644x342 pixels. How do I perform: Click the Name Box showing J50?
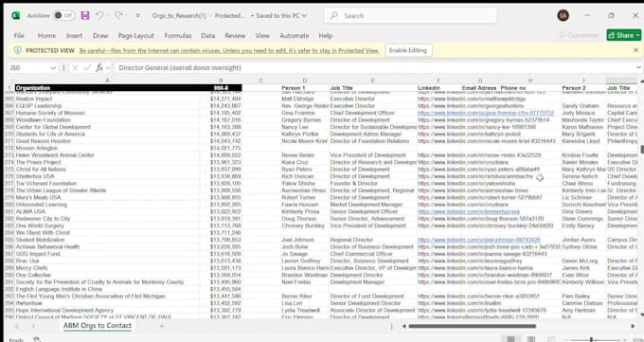[x=27, y=68]
